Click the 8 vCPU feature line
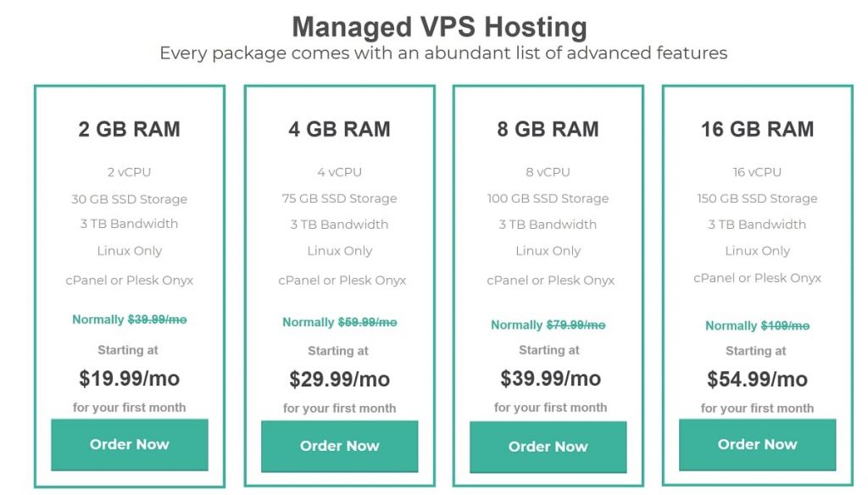The image size is (868, 495). pos(548,172)
